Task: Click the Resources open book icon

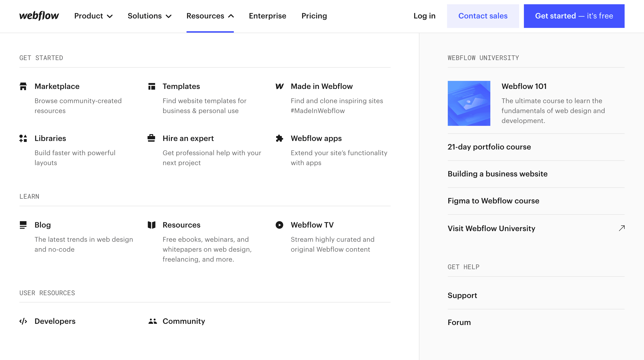Action: coord(152,225)
